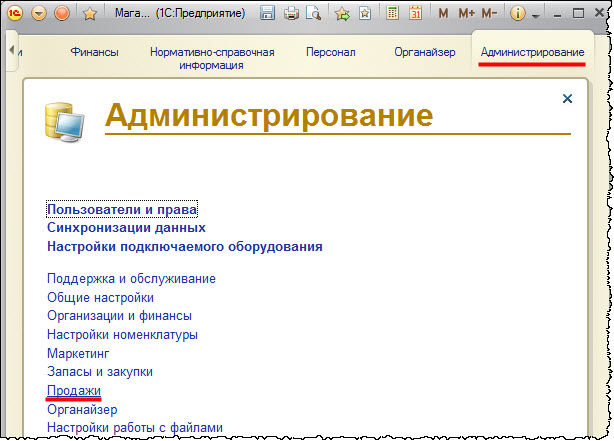Click the M+ memory add button

click(466, 13)
